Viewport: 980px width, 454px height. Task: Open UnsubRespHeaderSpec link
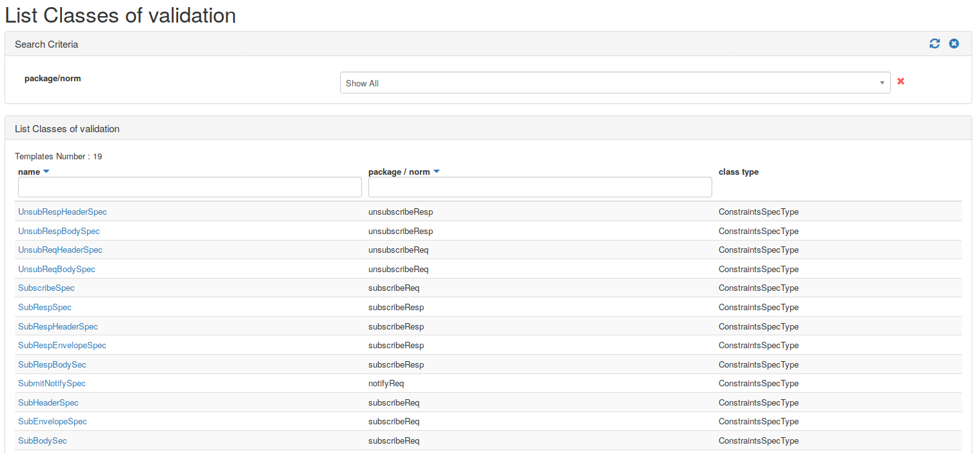63,212
